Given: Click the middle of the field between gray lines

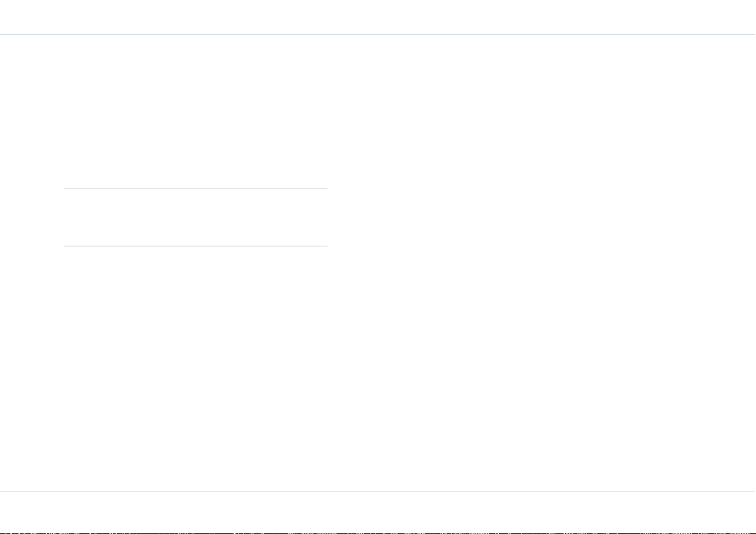Looking at the screenshot, I should 196,218.
